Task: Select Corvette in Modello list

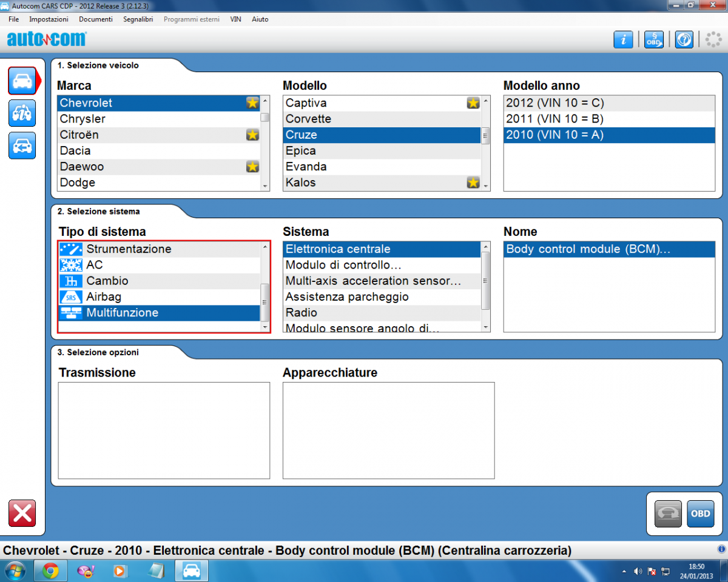Action: click(x=382, y=119)
